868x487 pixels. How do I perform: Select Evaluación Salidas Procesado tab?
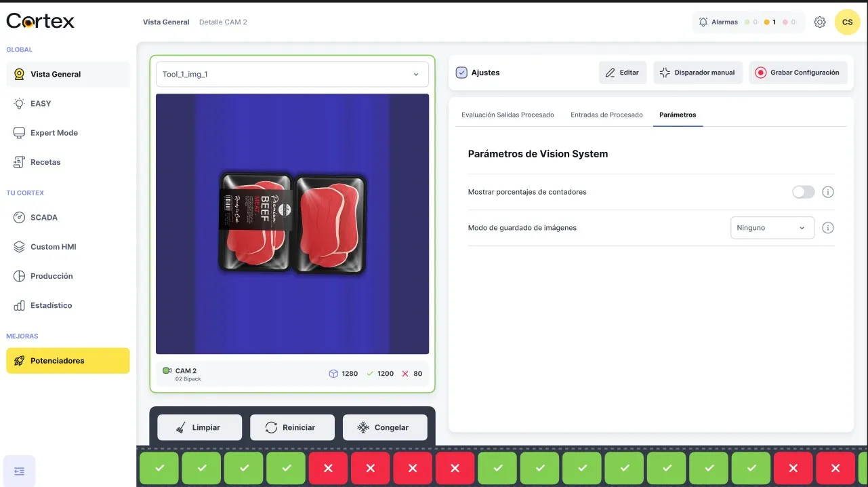508,115
